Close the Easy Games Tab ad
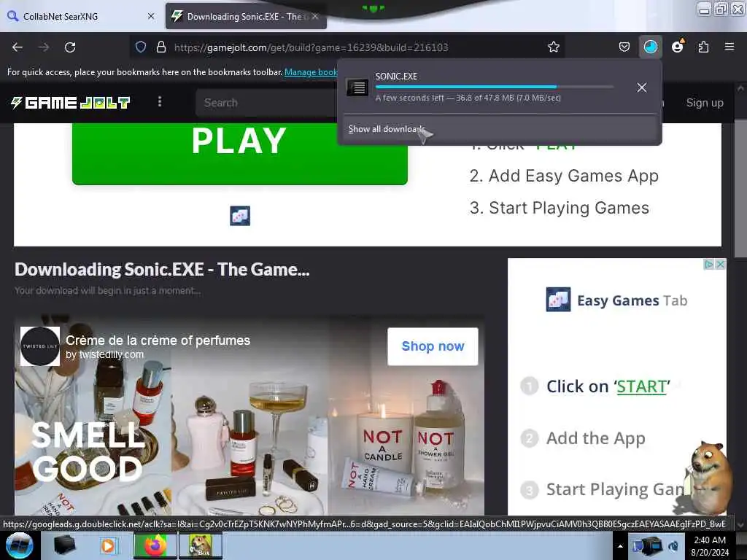Screen dimensions: 747x560 coord(720,264)
